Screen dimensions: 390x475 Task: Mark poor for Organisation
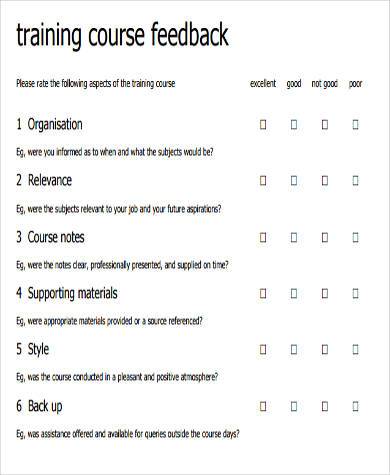(355, 125)
